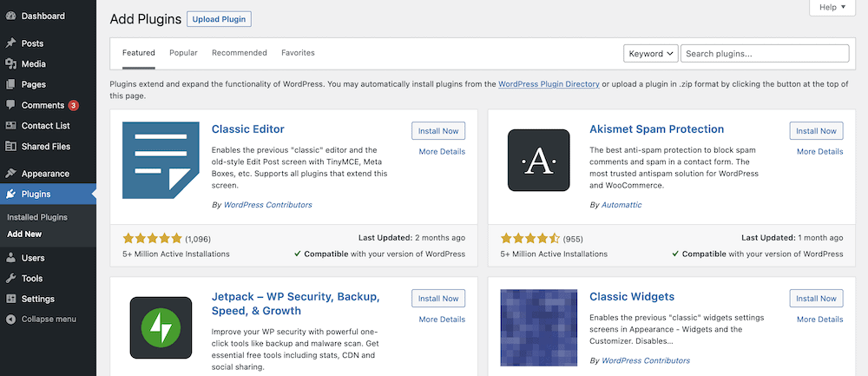The image size is (868, 376).
Task: Click Akismet star rating
Action: pyautogui.click(x=530, y=239)
